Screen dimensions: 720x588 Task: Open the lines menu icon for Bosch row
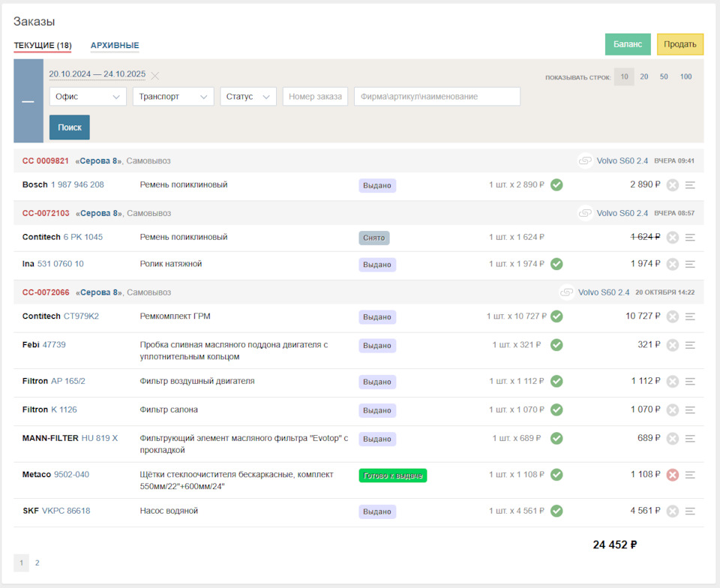click(x=690, y=185)
